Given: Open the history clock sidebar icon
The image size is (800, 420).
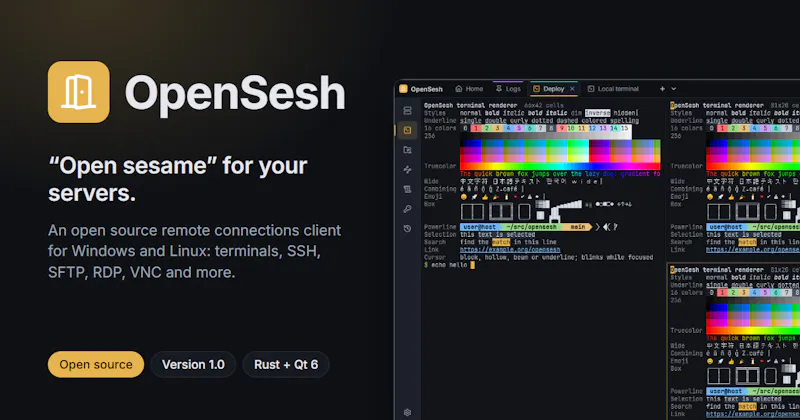Looking at the screenshot, I should tap(407, 228).
